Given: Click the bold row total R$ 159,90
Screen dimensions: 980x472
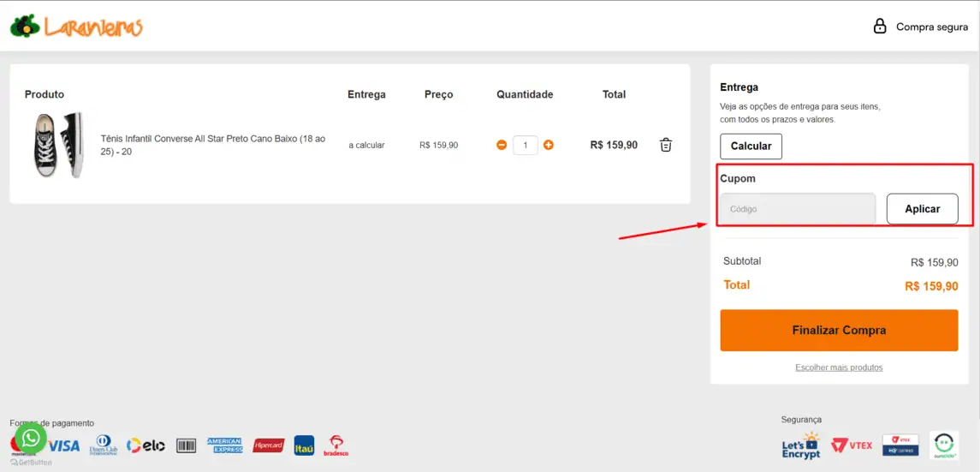Looking at the screenshot, I should click(x=614, y=145).
